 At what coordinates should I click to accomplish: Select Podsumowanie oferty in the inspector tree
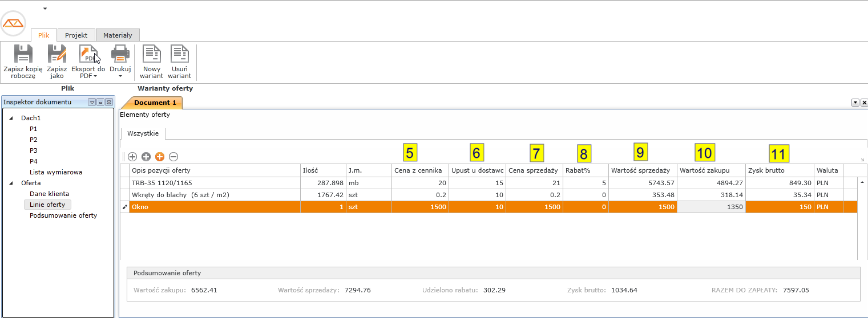(63, 215)
